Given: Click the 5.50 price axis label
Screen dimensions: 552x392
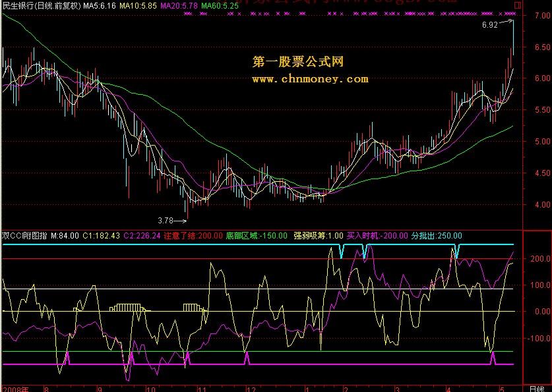Looking at the screenshot, I should [x=541, y=110].
